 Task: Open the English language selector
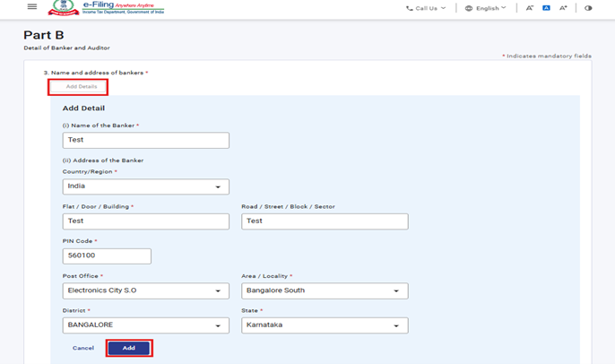(485, 8)
